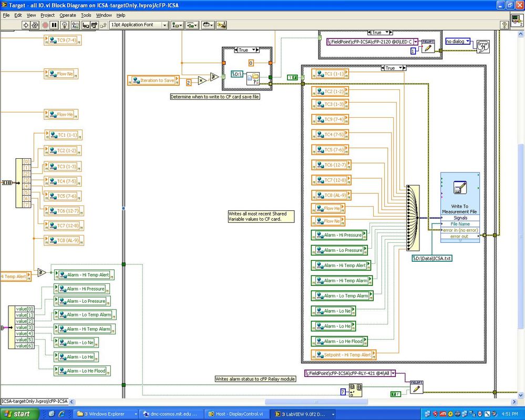This screenshot has width=525, height=420.
Task: Switch to Host - DisplayControl.vi taskbar button
Action: pyautogui.click(x=235, y=414)
